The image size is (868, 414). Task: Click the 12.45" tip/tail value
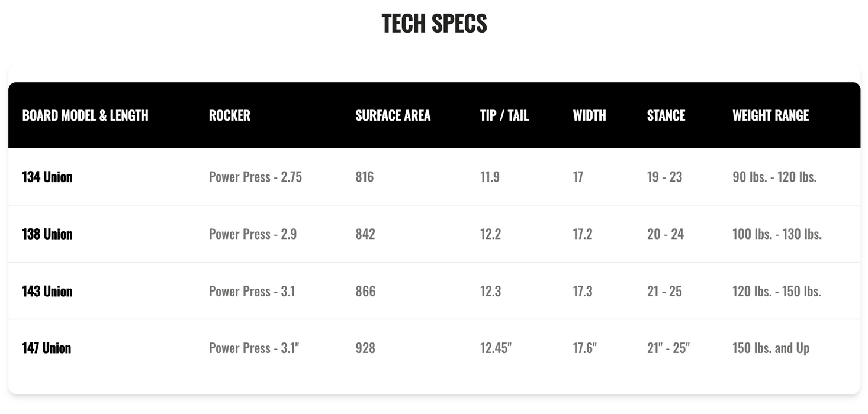[496, 348]
